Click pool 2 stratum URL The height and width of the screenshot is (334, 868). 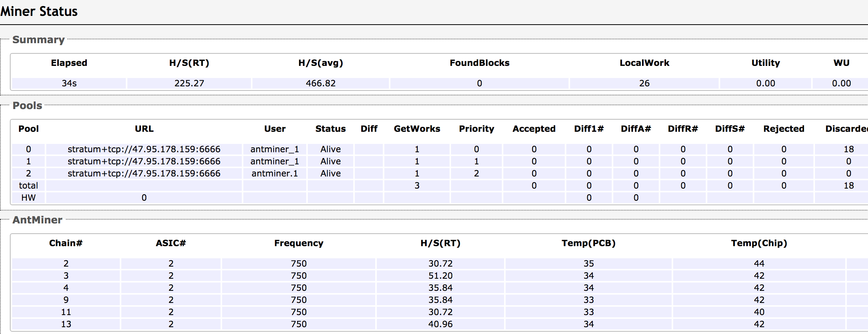point(144,173)
